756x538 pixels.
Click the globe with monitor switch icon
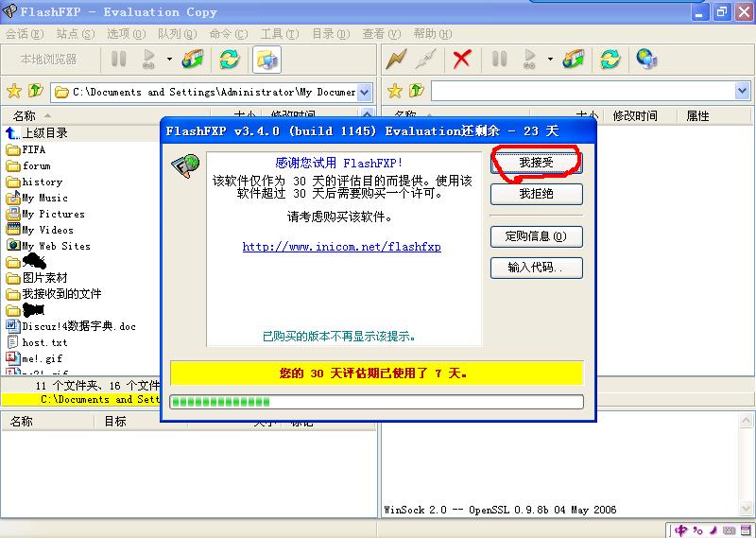click(x=646, y=59)
